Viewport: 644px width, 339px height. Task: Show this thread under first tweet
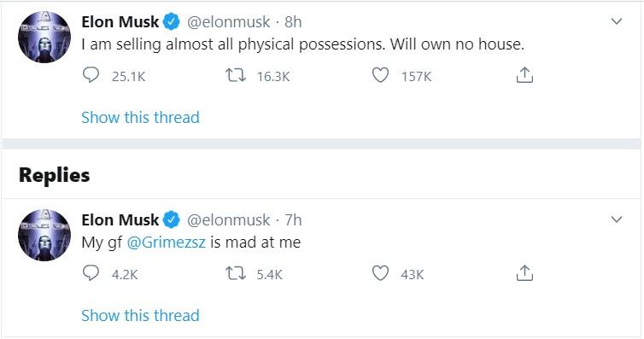pos(140,117)
